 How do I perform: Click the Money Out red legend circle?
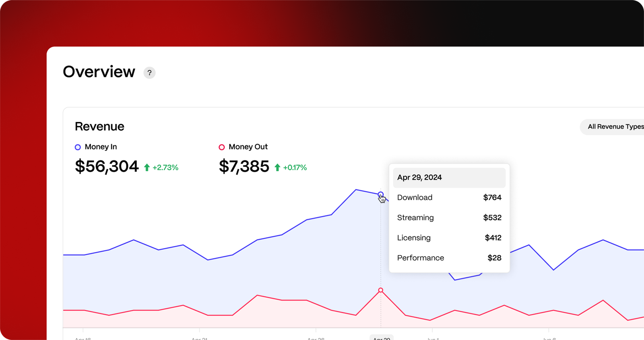(x=221, y=147)
